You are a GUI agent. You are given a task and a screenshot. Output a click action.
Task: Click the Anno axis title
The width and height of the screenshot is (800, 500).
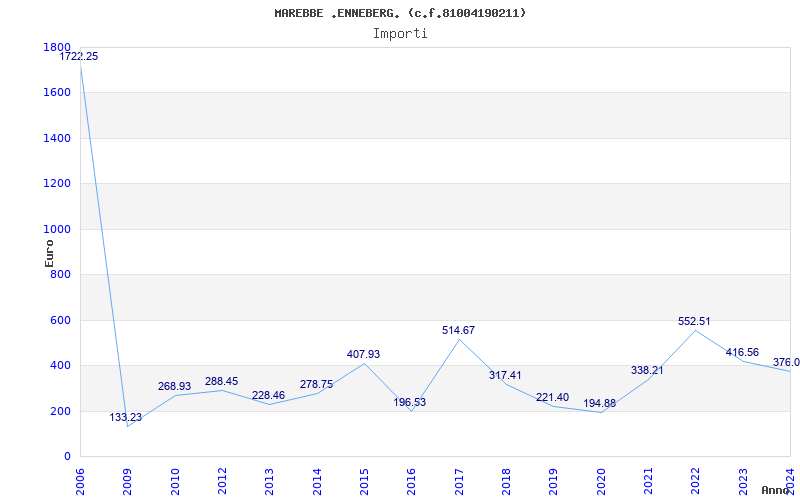[x=775, y=490]
